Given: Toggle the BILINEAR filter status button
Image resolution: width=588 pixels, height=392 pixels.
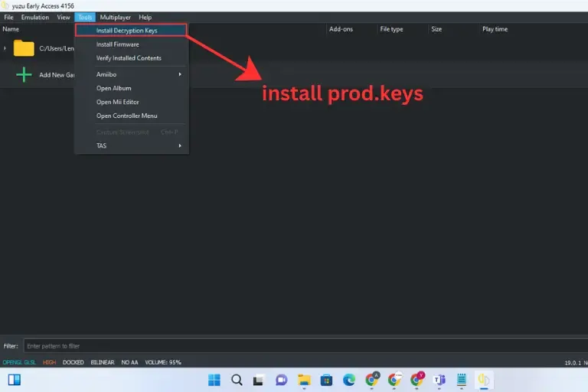Looking at the screenshot, I should 103,362.
